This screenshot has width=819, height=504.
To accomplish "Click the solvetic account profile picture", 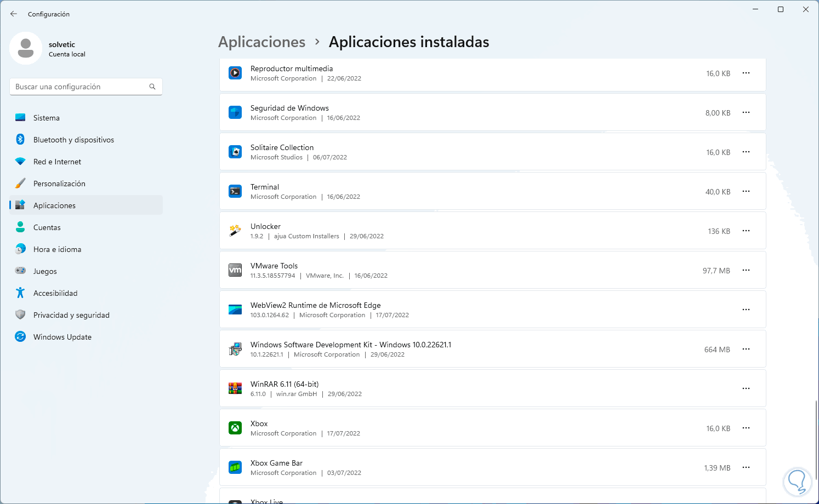I will [x=26, y=48].
